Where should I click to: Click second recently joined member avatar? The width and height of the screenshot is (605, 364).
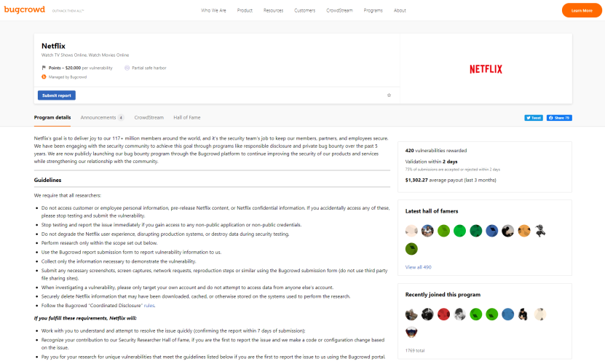[x=427, y=314]
